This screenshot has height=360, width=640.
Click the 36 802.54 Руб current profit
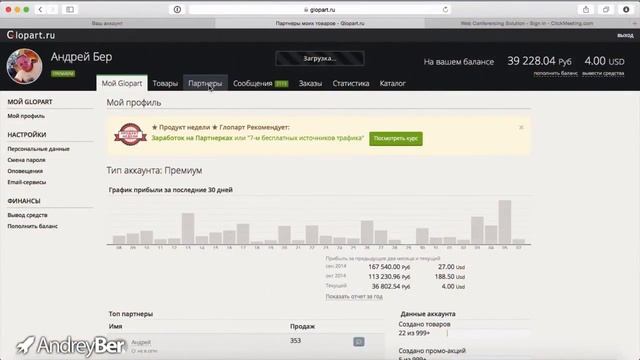[x=391, y=287]
